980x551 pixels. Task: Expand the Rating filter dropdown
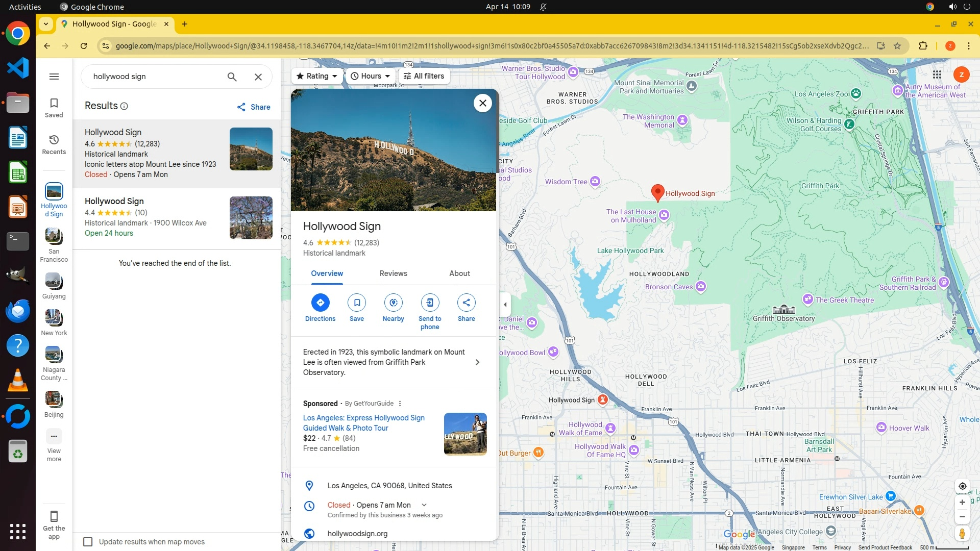[x=317, y=76]
